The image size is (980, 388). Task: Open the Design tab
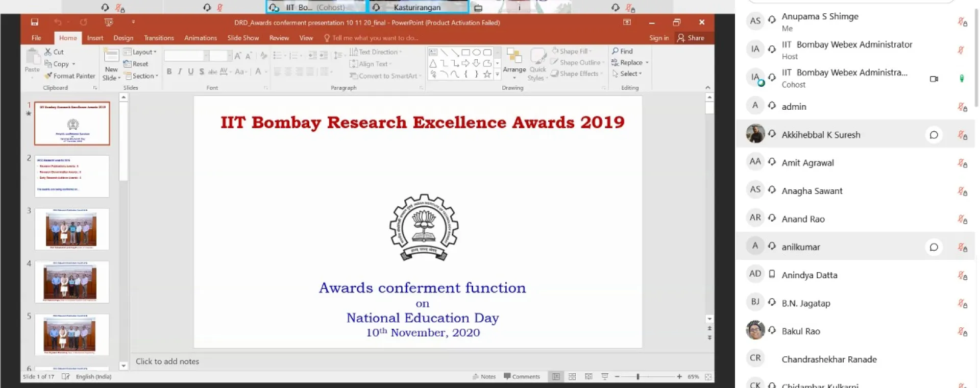click(x=123, y=38)
